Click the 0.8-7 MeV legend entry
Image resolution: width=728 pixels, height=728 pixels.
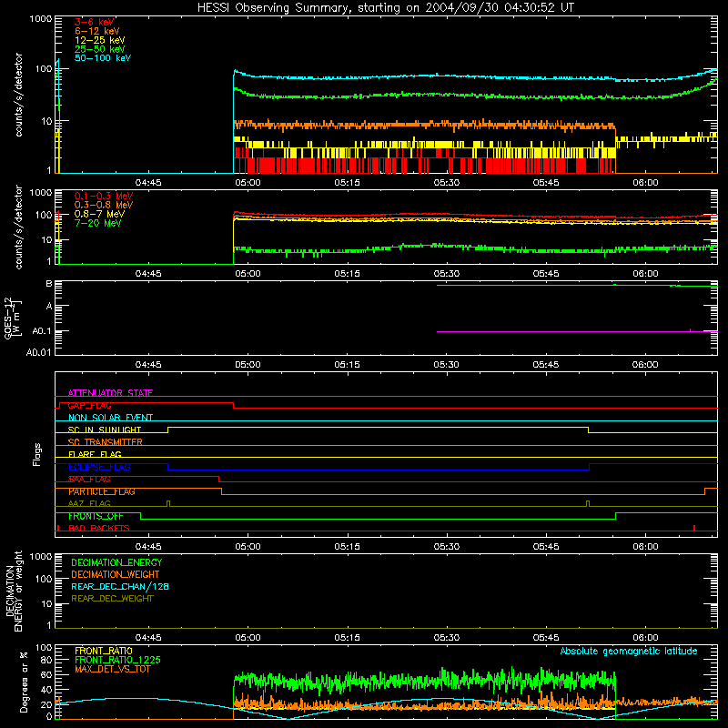click(x=99, y=214)
